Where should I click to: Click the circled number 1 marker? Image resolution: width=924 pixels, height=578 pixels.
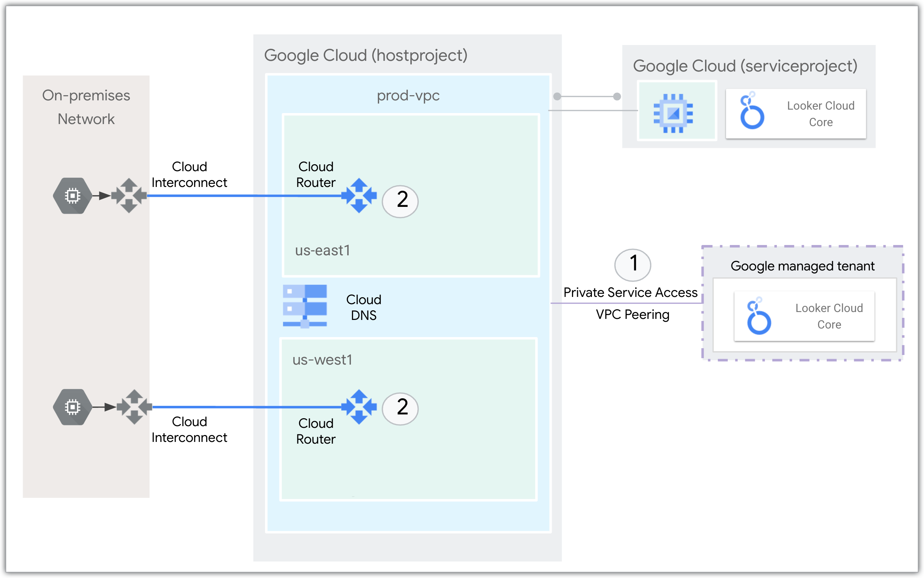(x=633, y=265)
